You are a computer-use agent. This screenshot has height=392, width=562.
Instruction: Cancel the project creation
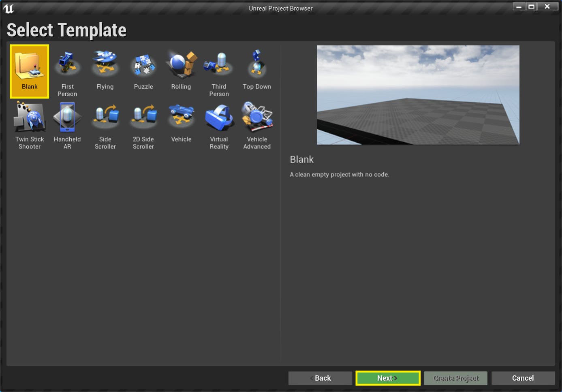click(x=523, y=378)
